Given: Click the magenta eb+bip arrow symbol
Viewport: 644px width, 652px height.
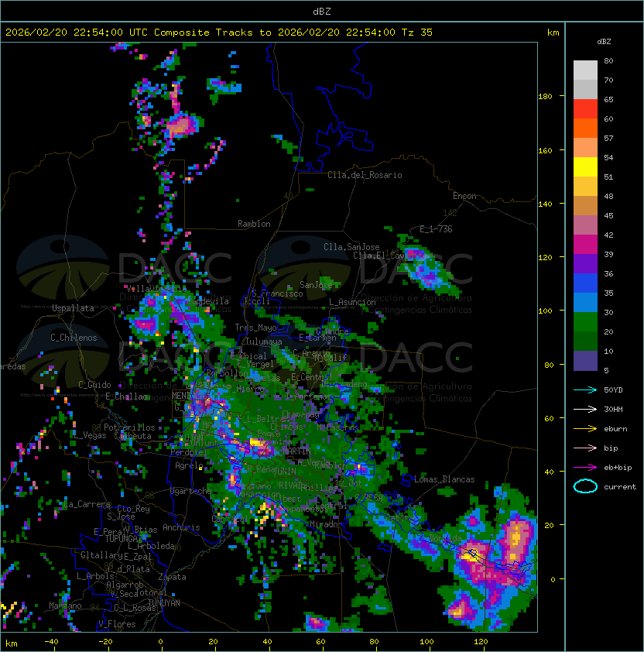Looking at the screenshot, I should [x=585, y=468].
